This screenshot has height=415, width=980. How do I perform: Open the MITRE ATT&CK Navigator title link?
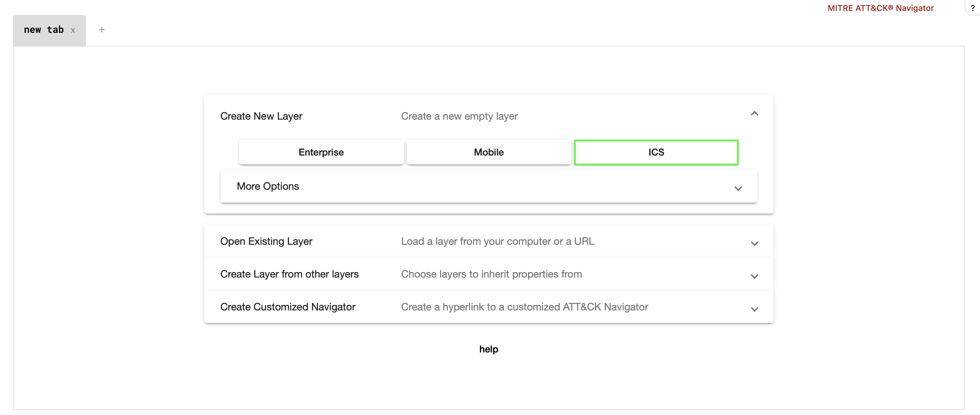pos(880,8)
